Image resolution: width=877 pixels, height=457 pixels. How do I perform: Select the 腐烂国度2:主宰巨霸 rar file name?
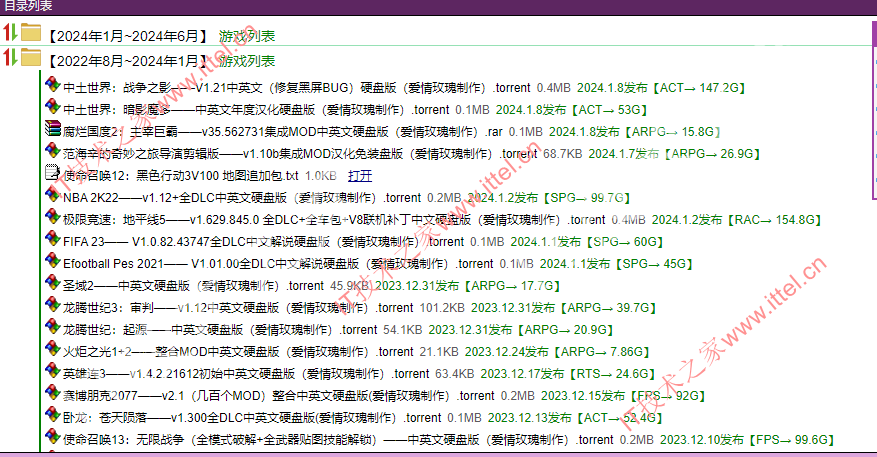click(282, 132)
